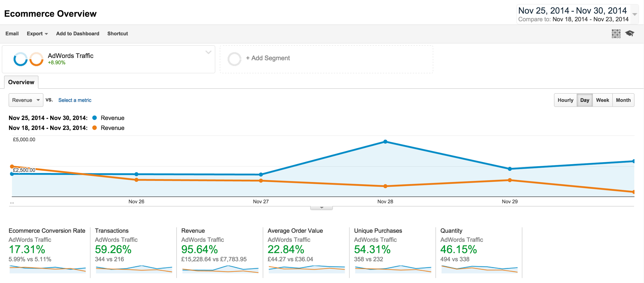Click the blue Revenue legend dot
Screen dimensions: 644x283
tap(95, 118)
